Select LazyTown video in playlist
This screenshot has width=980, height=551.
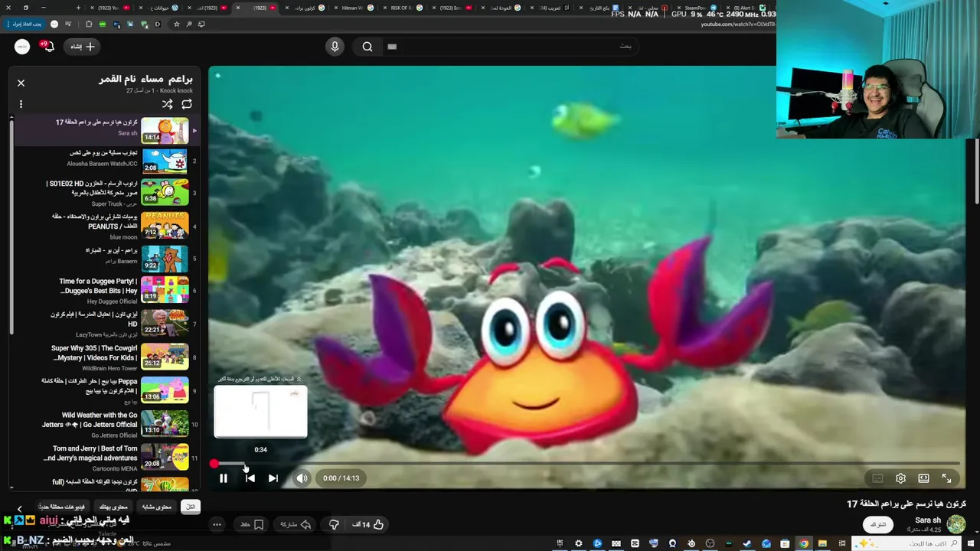tap(105, 324)
